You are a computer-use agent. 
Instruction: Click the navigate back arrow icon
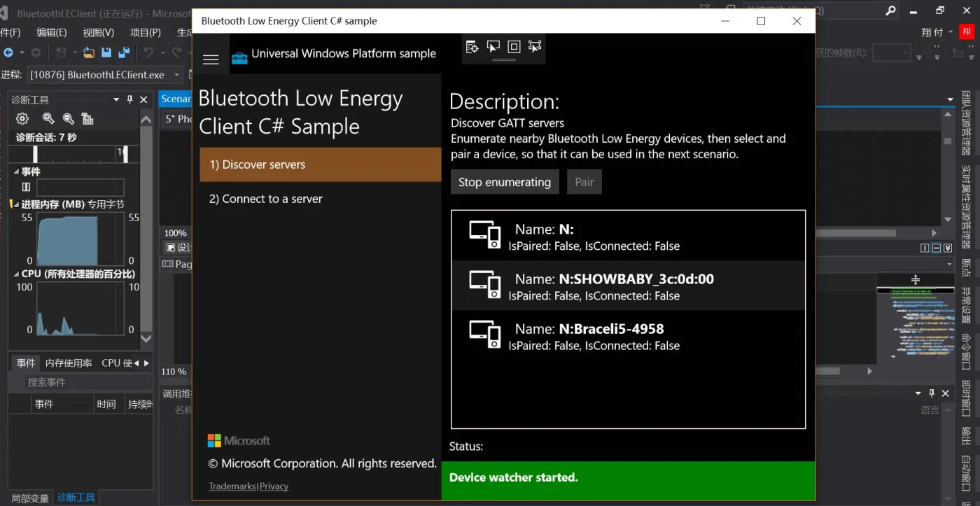tap(8, 52)
